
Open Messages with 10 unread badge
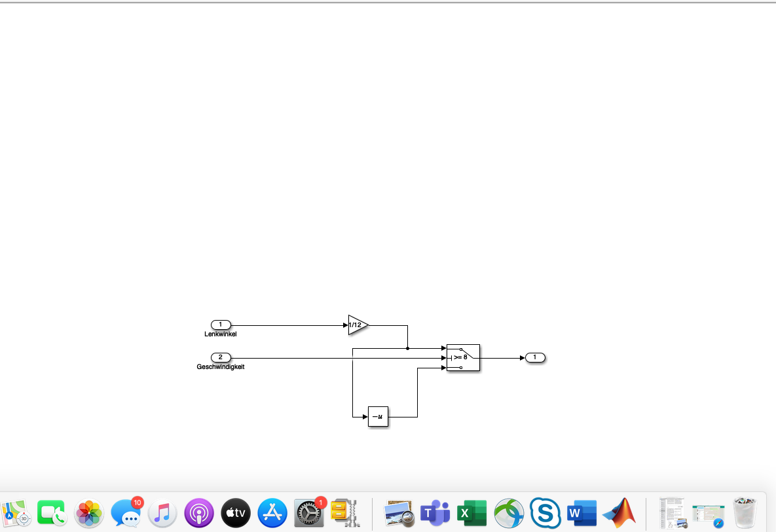point(126,513)
